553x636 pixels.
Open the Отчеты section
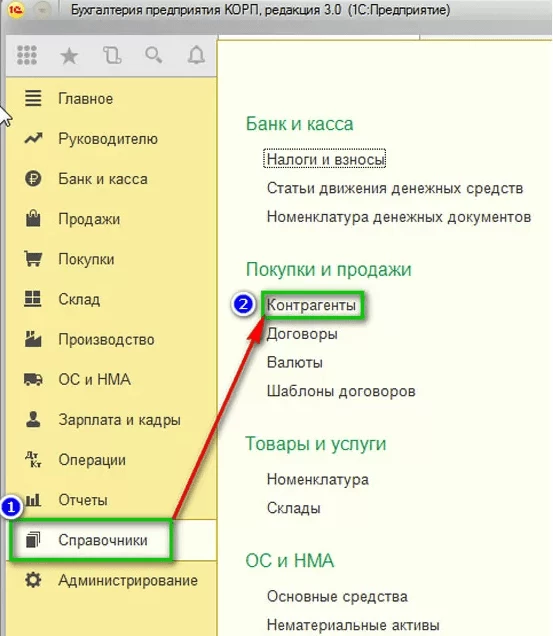(x=83, y=500)
